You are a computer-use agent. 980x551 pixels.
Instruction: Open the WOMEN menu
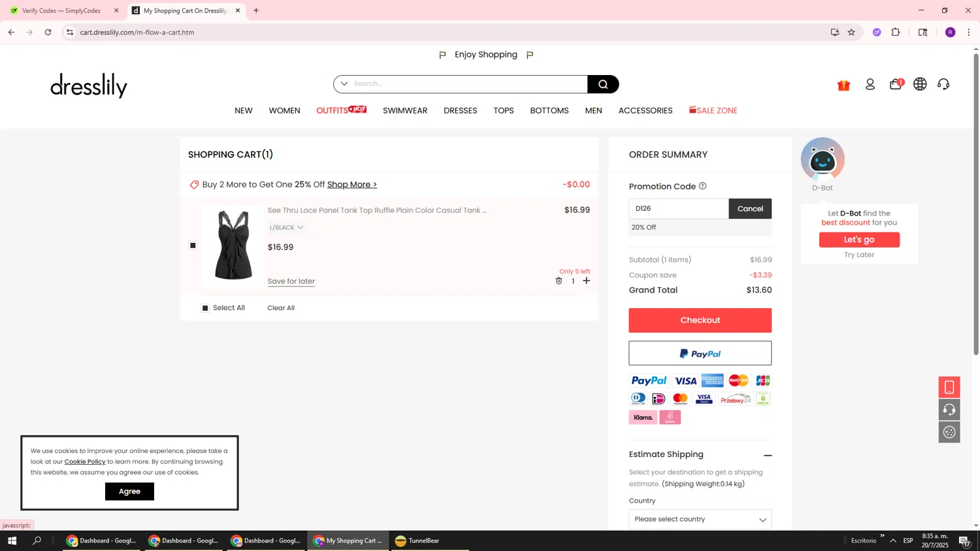coord(284,111)
